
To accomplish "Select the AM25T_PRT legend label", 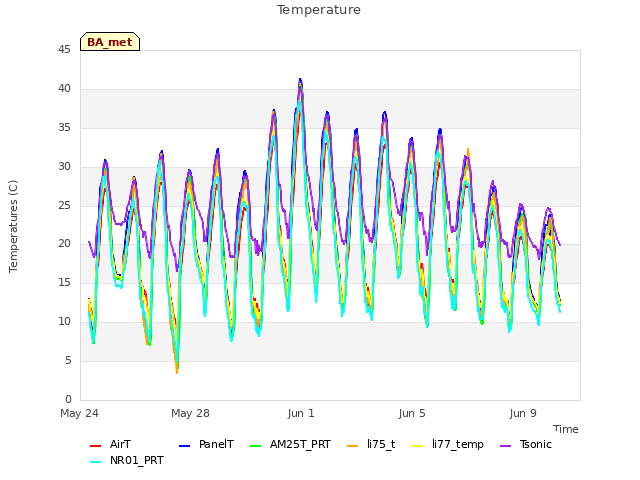I will tap(300, 444).
